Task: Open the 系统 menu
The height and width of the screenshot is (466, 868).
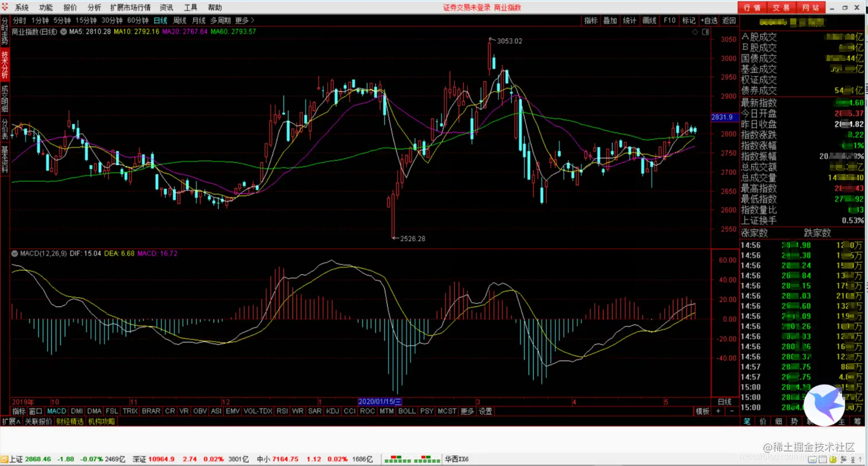Action: 22,7
